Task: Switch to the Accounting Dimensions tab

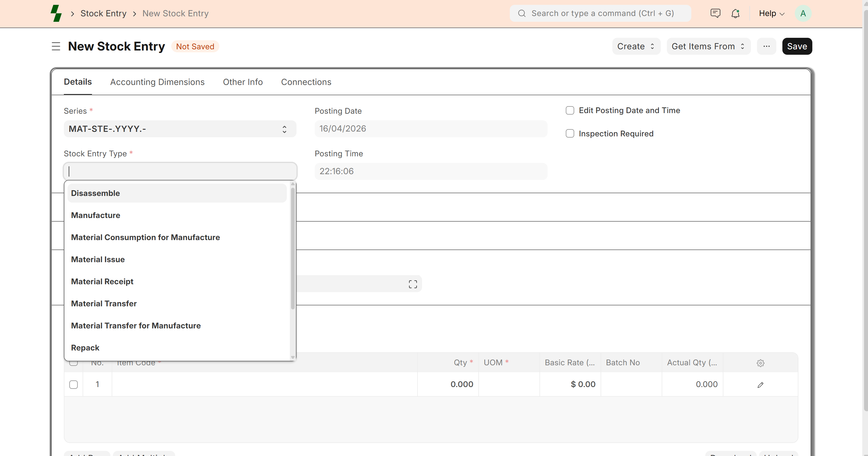Action: 157,82
